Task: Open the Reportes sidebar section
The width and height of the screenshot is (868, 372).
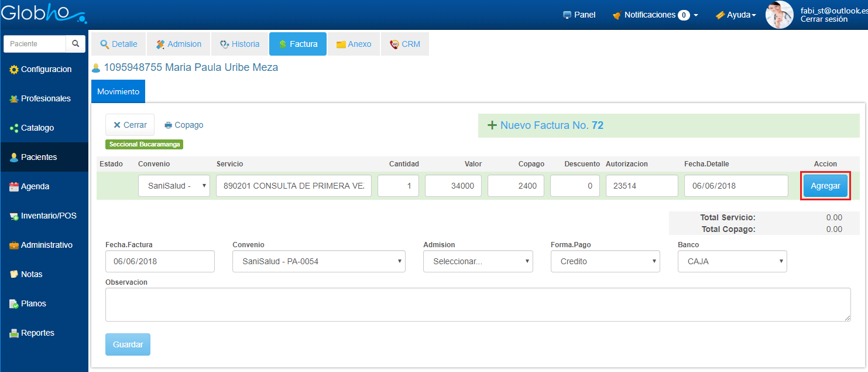Action: coord(37,333)
